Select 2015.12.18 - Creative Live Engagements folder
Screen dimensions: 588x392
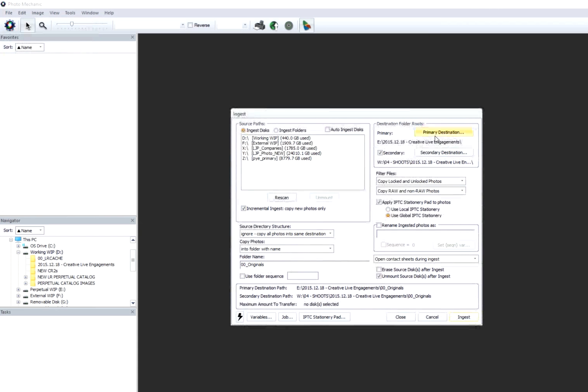tap(76, 265)
